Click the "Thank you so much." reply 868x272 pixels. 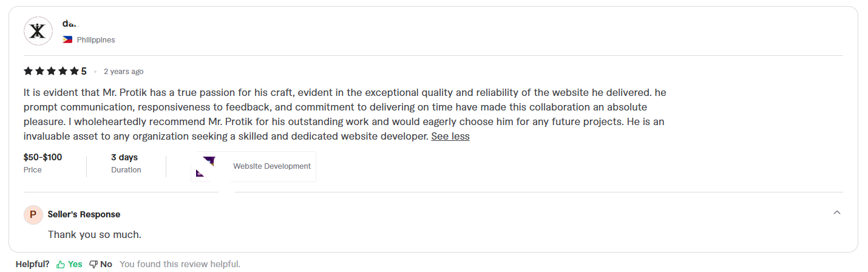[94, 234]
